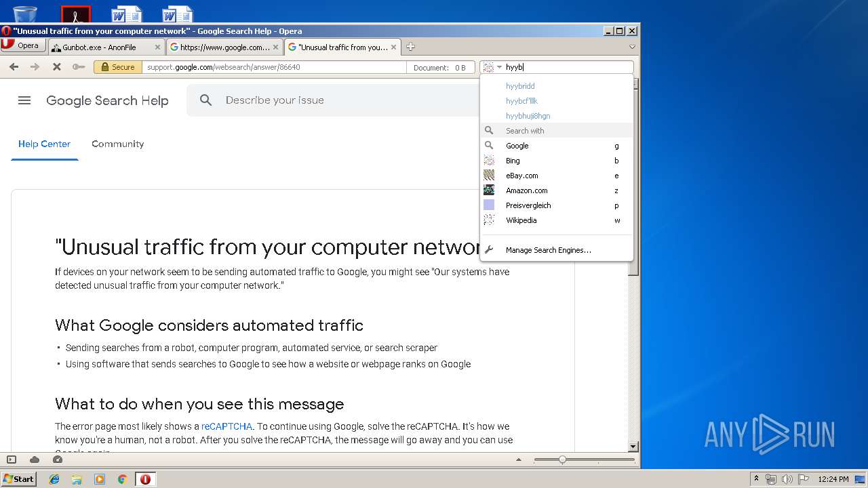Toggle Opera Turbo gauge icon
Screen dimensions: 868x488
[x=58, y=460]
